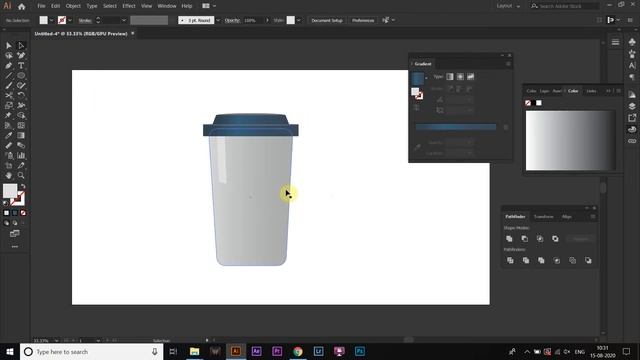Open stroke color dropdown in control bar
640x360 pixels.
70,20
